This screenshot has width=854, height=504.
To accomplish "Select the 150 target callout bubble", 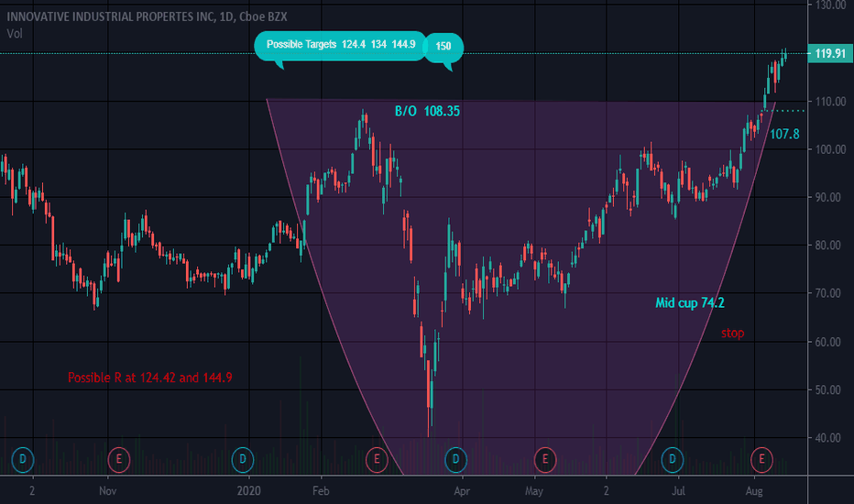I will [443, 47].
